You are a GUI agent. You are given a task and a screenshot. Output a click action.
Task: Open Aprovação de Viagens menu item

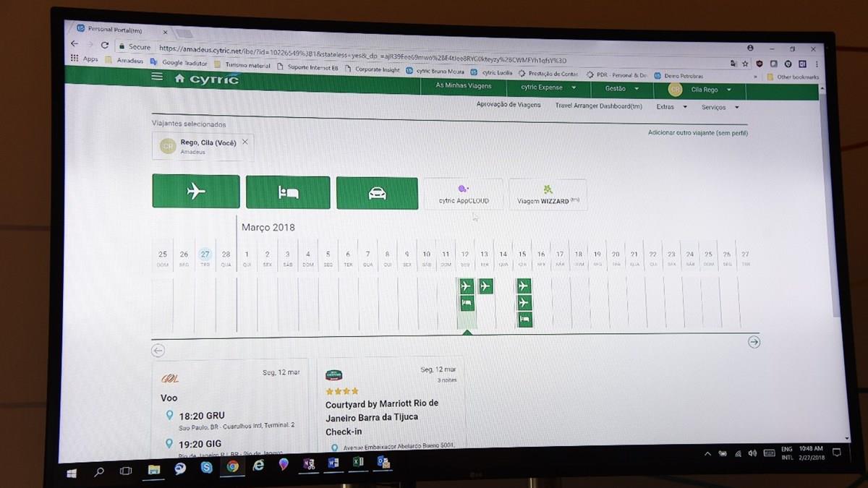(x=509, y=105)
